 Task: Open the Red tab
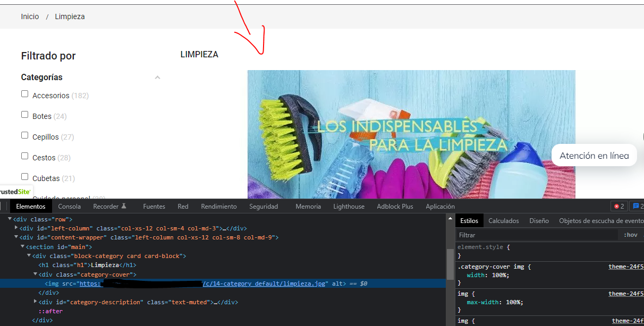click(x=183, y=207)
